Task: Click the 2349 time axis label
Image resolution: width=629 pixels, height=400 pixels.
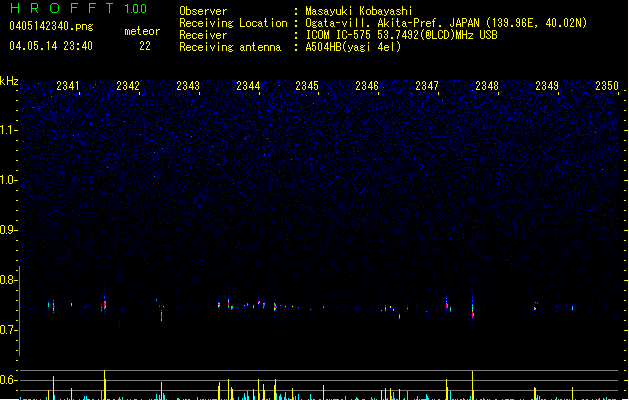Action: coord(547,85)
